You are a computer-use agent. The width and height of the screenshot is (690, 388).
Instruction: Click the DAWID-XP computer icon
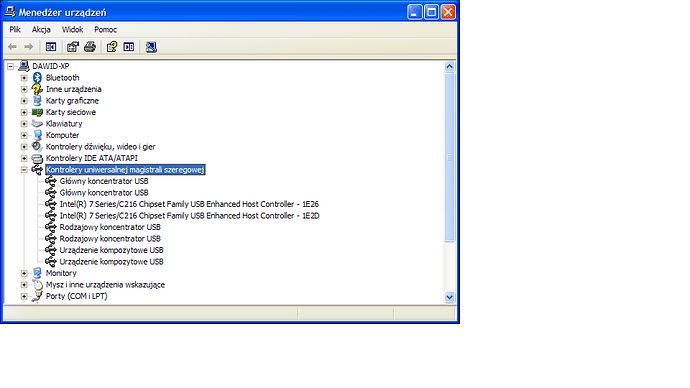coord(24,66)
